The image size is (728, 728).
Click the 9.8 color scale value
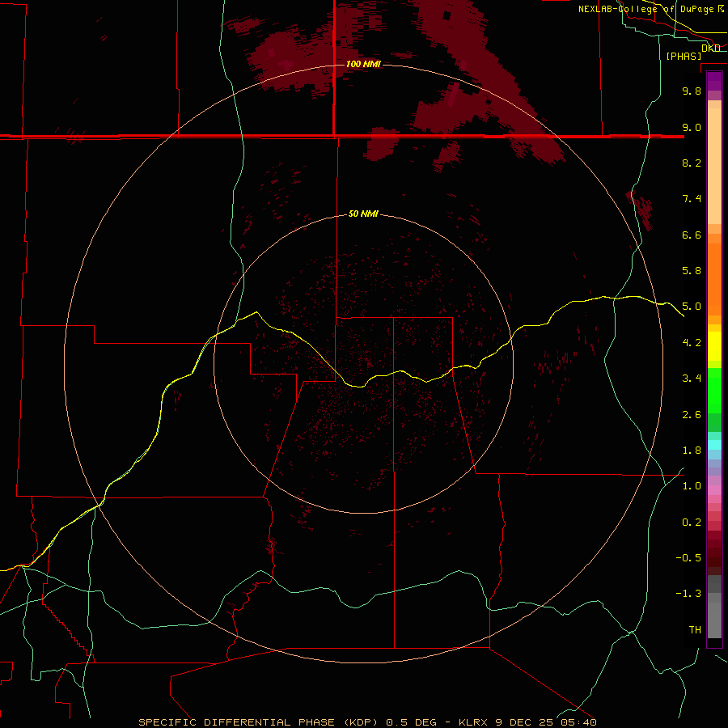pyautogui.click(x=692, y=91)
